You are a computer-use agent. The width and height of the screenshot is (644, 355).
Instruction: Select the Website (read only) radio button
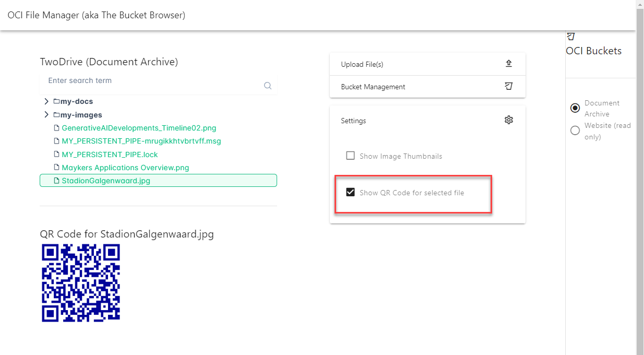point(575,131)
